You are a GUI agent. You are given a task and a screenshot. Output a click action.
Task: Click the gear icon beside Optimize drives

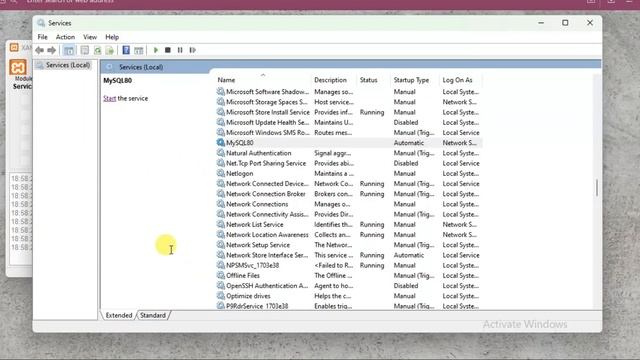pos(221,296)
